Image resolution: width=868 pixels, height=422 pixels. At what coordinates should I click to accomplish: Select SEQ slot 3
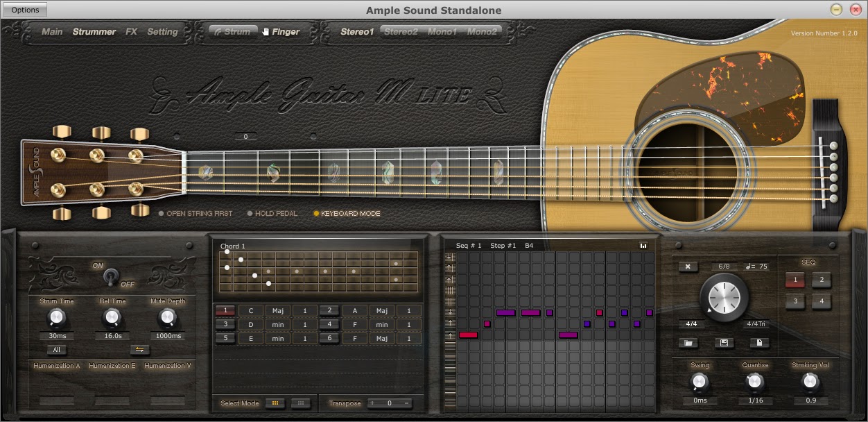(795, 301)
